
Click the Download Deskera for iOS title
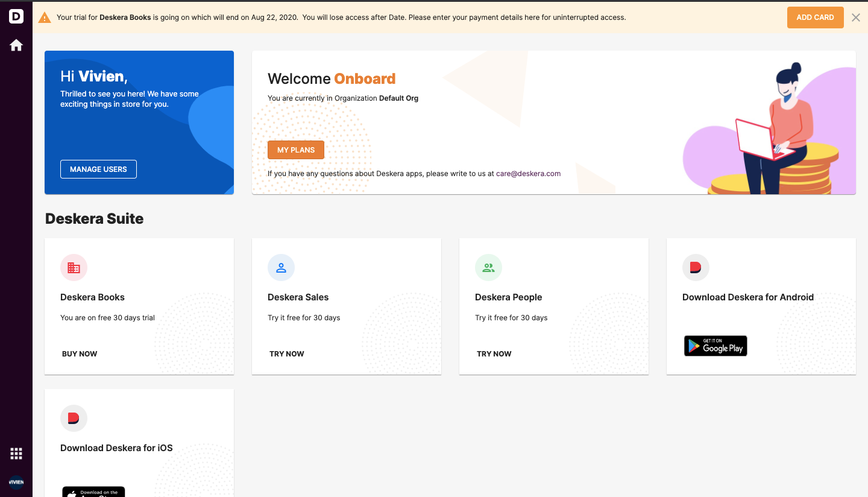(116, 448)
